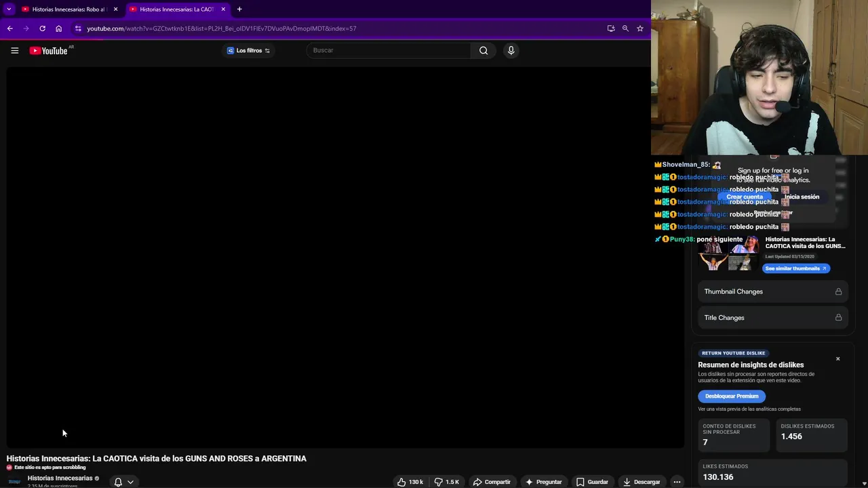
Task: Click the black video player area
Action: (x=345, y=258)
